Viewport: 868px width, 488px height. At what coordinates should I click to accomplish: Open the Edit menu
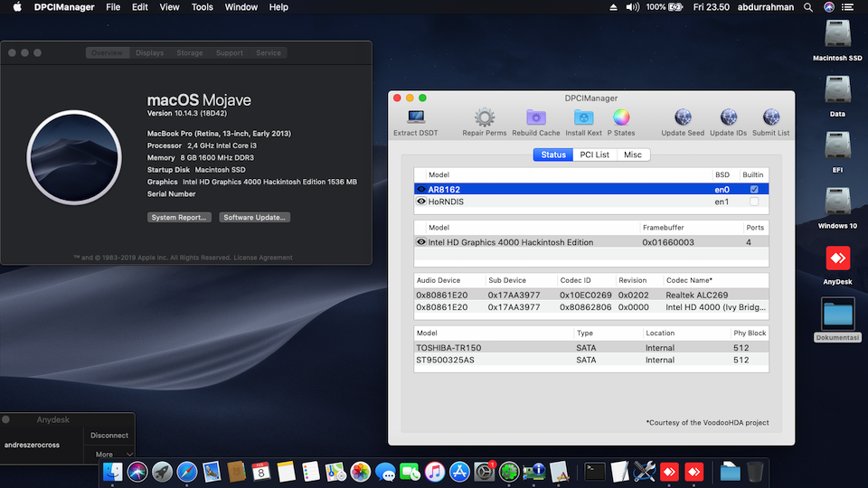point(139,7)
